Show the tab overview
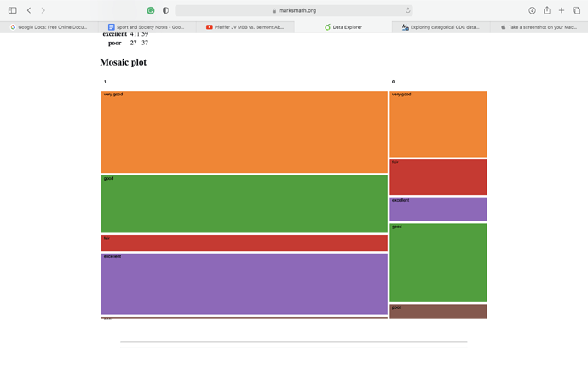The image size is (588, 367). (576, 10)
